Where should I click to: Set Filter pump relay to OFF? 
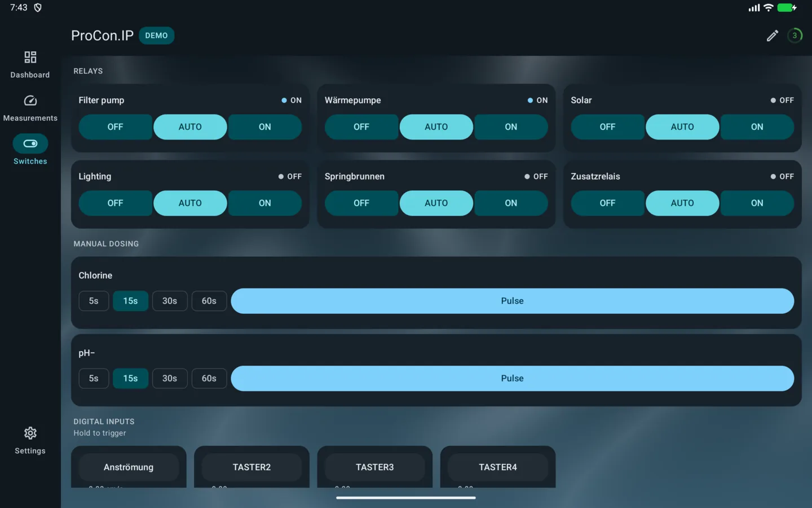tap(115, 127)
